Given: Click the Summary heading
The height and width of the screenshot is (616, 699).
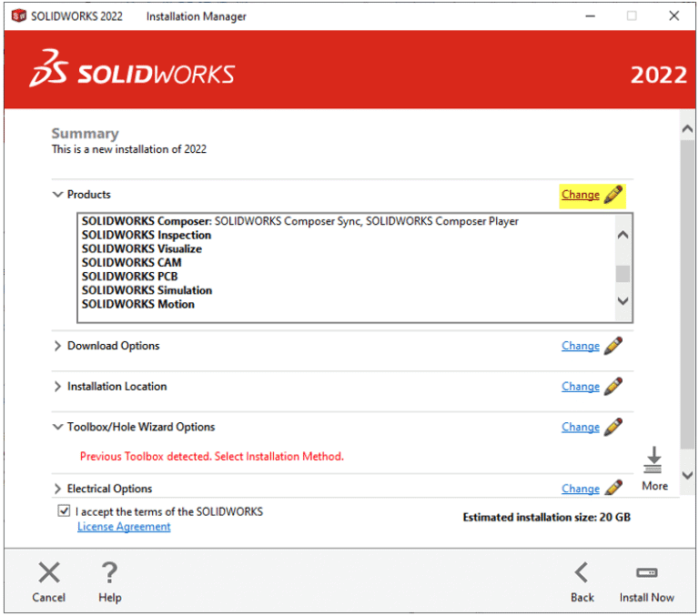Looking at the screenshot, I should (86, 133).
